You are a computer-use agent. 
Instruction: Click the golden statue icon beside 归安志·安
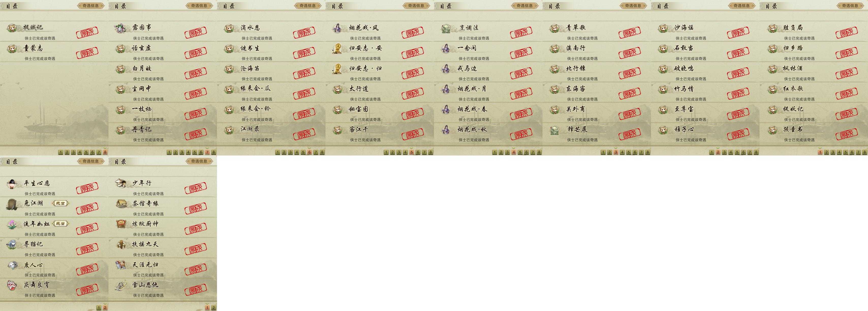pos(337,49)
